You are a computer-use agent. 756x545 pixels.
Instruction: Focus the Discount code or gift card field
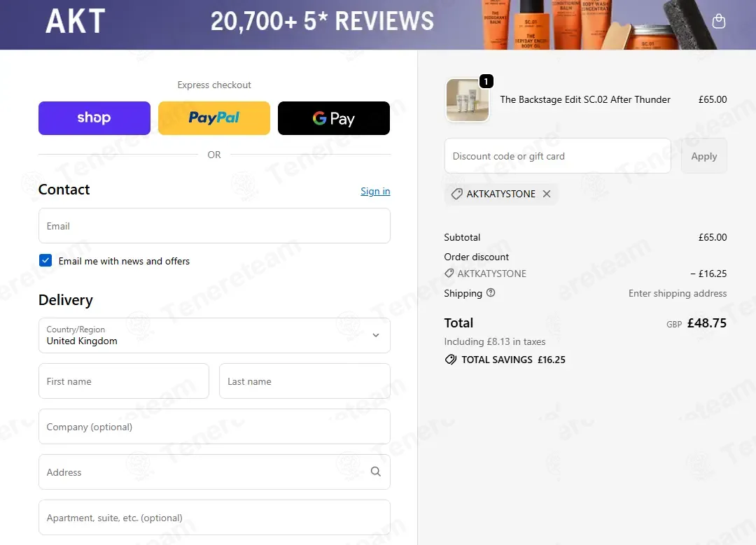click(557, 156)
